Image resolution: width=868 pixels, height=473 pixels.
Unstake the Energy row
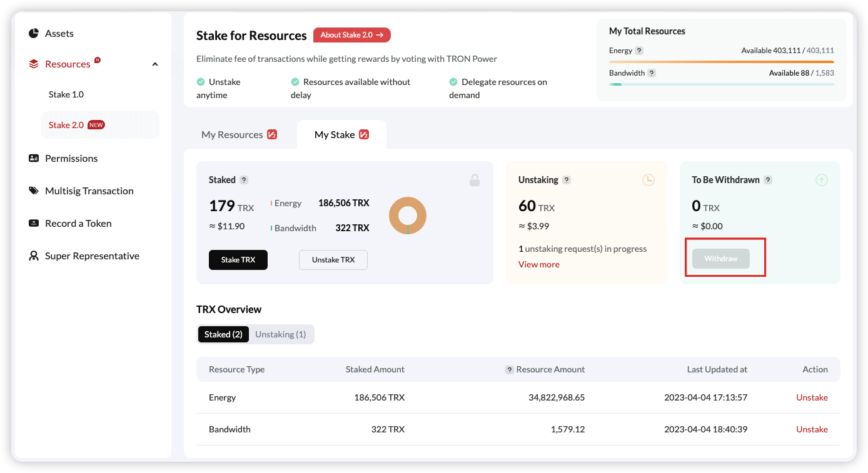pyautogui.click(x=812, y=397)
